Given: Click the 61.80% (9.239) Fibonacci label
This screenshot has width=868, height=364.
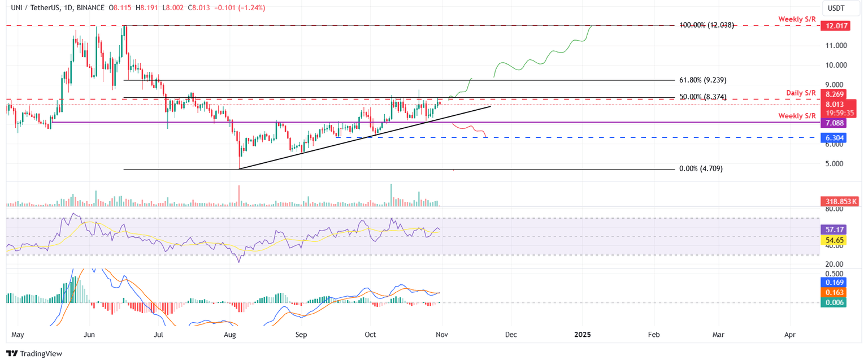Looking at the screenshot, I should coord(702,80).
